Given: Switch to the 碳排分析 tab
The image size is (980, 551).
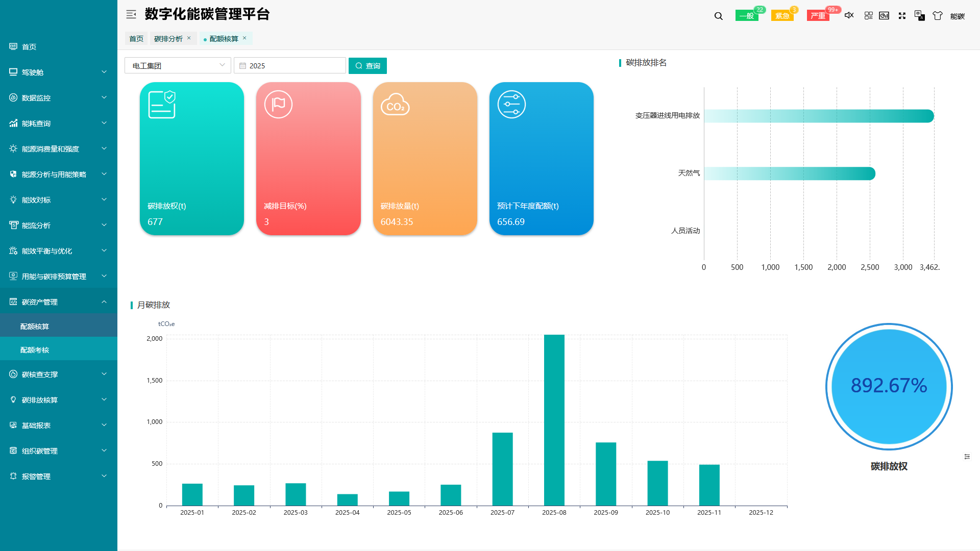Looking at the screenshot, I should point(168,38).
